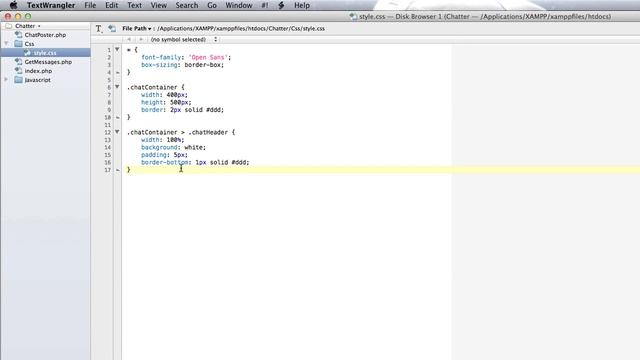640x360 pixels.
Task: Open the Help menu
Action: tap(302, 5)
